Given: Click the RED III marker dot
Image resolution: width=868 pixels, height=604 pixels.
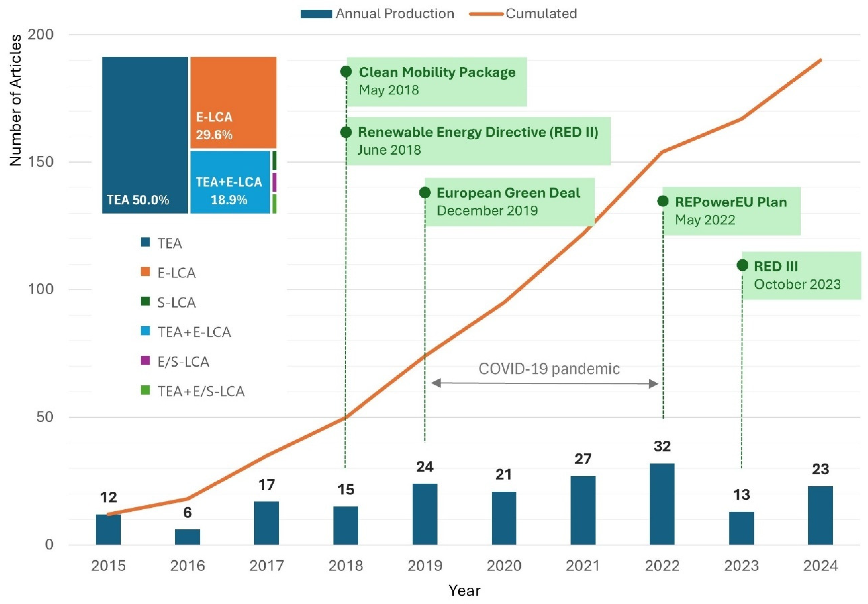Looking at the screenshot, I should [742, 265].
